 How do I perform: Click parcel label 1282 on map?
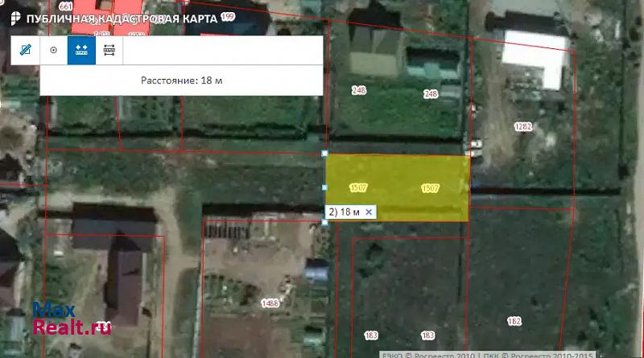[523, 126]
